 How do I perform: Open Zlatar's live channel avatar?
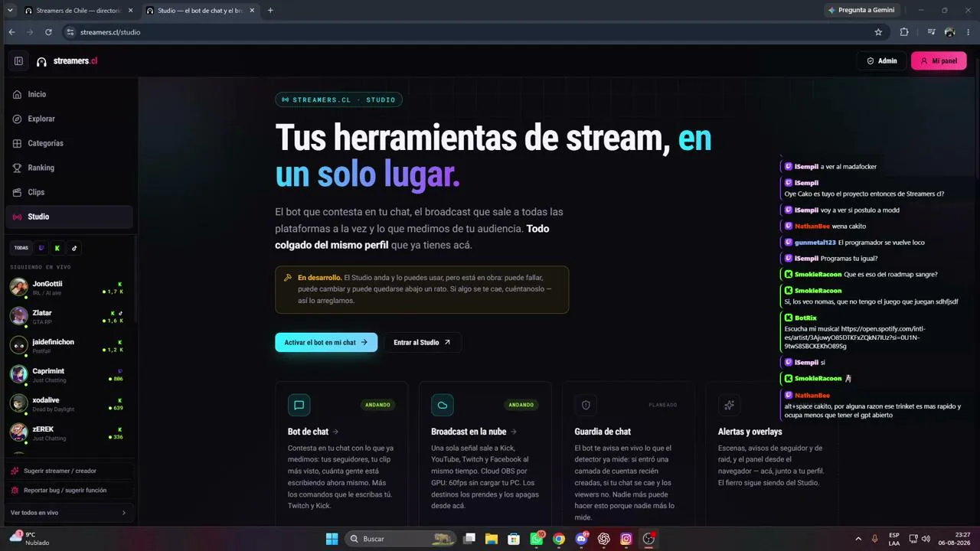click(19, 316)
